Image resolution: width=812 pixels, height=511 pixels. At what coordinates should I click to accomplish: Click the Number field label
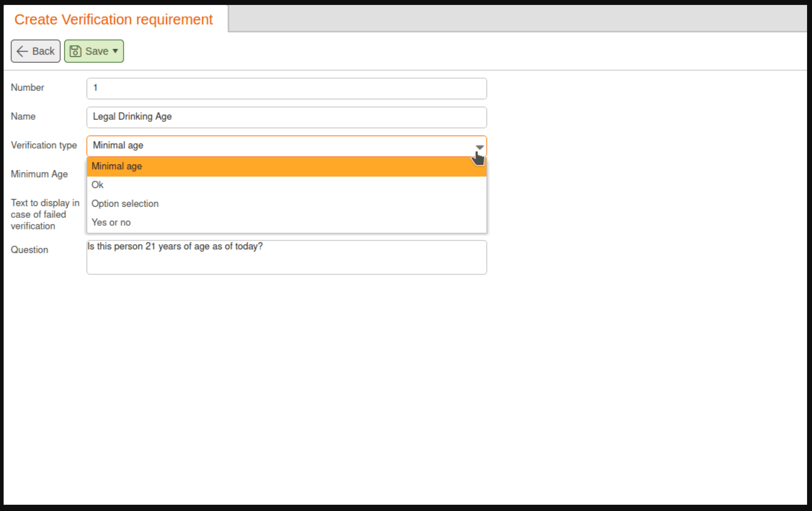coord(28,87)
